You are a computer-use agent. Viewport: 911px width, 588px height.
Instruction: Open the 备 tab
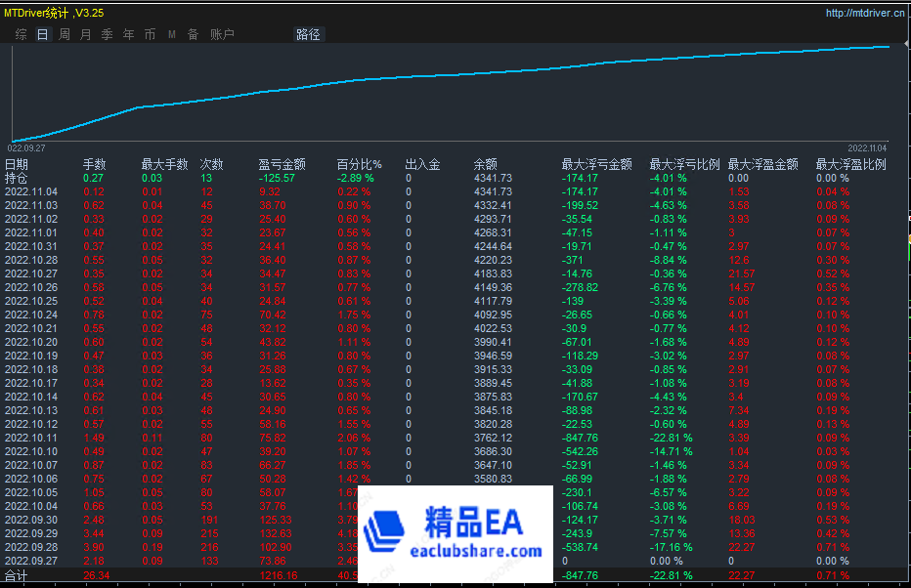193,34
